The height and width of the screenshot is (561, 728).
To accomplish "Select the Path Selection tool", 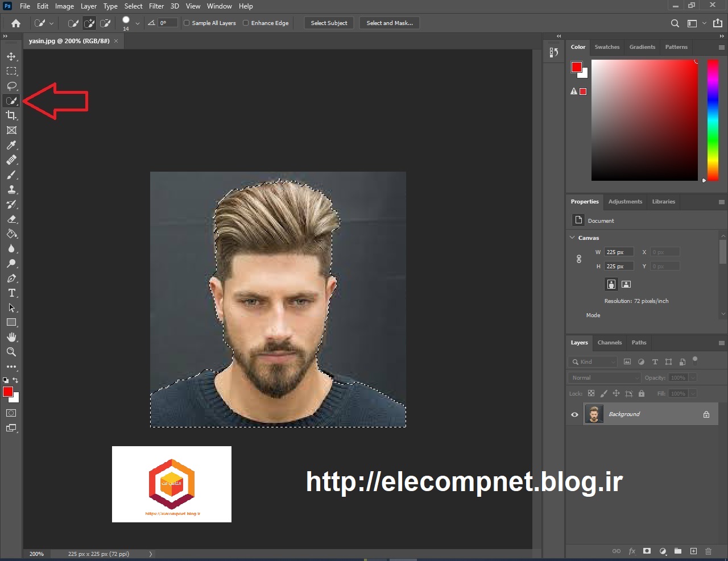I will (11, 307).
